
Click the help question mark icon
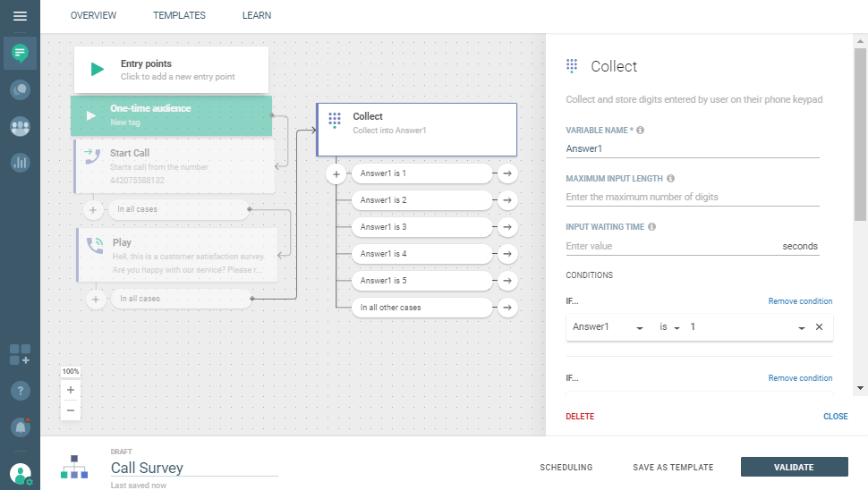20,391
